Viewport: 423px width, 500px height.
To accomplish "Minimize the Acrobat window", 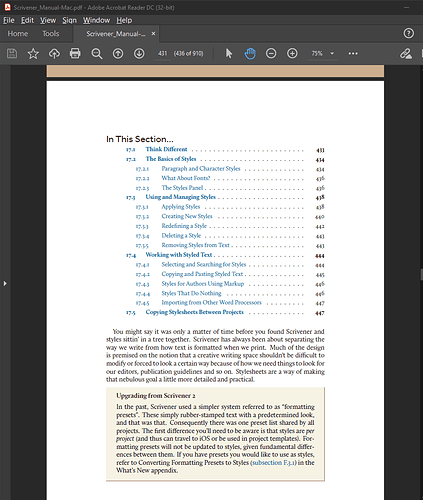I will 406,7.
